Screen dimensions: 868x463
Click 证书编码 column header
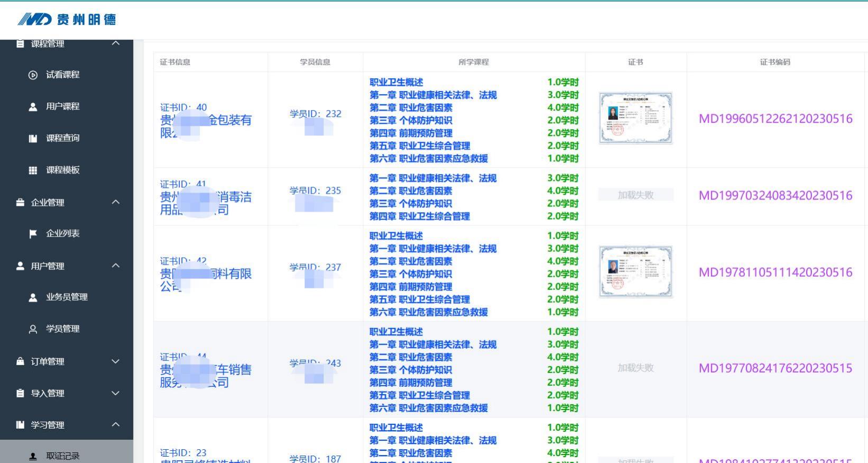coord(775,62)
